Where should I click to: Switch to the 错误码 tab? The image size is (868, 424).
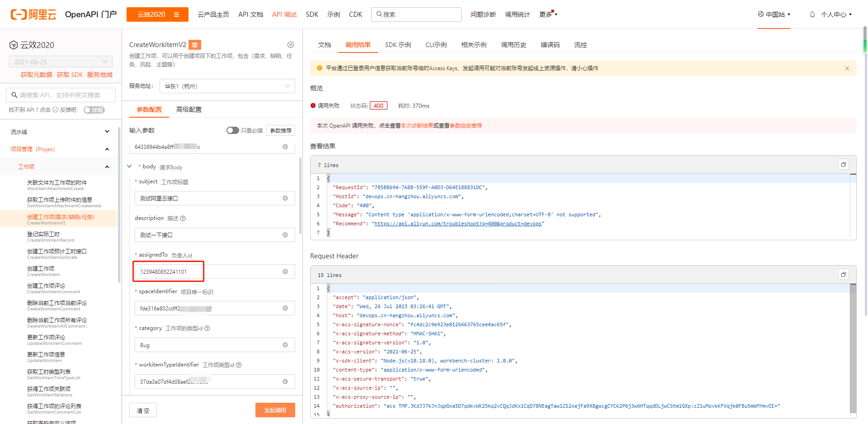pyautogui.click(x=550, y=45)
